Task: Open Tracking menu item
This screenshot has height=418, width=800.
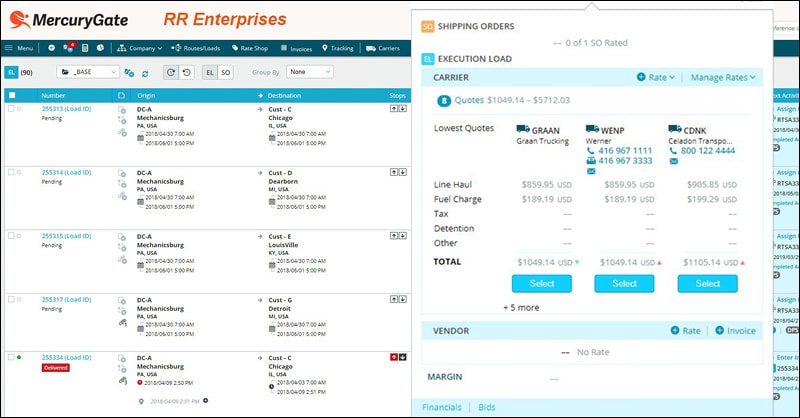Action: [x=338, y=48]
